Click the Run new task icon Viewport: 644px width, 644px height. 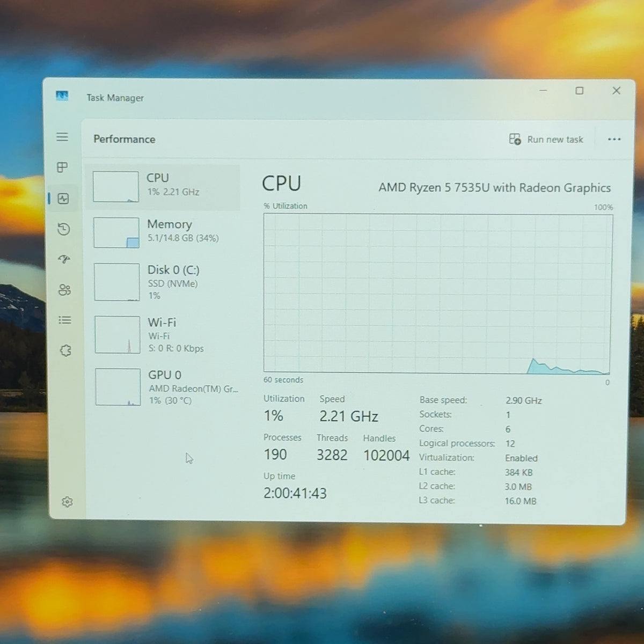click(515, 140)
